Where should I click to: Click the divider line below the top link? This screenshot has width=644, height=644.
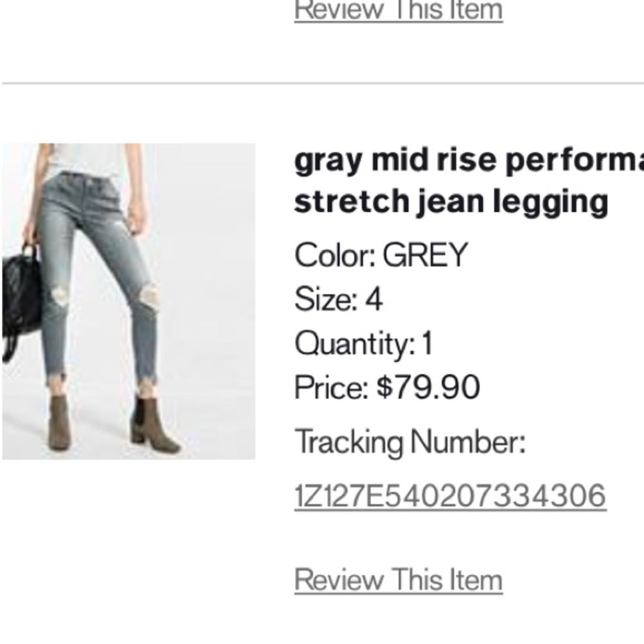[322, 81]
